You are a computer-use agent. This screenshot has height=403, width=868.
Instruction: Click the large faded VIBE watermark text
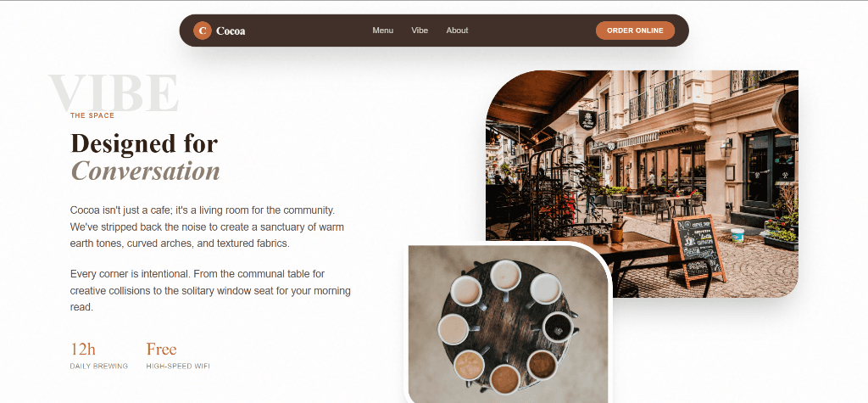click(113, 92)
